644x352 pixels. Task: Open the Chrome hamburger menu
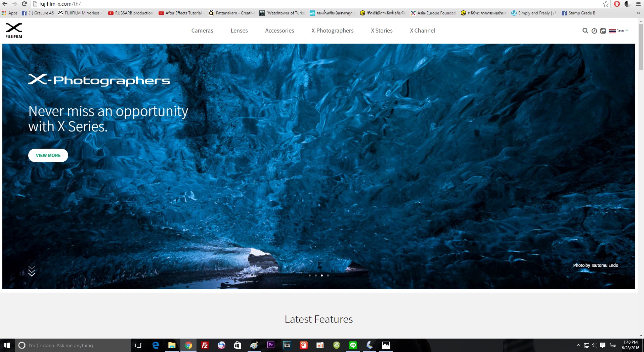[638, 4]
